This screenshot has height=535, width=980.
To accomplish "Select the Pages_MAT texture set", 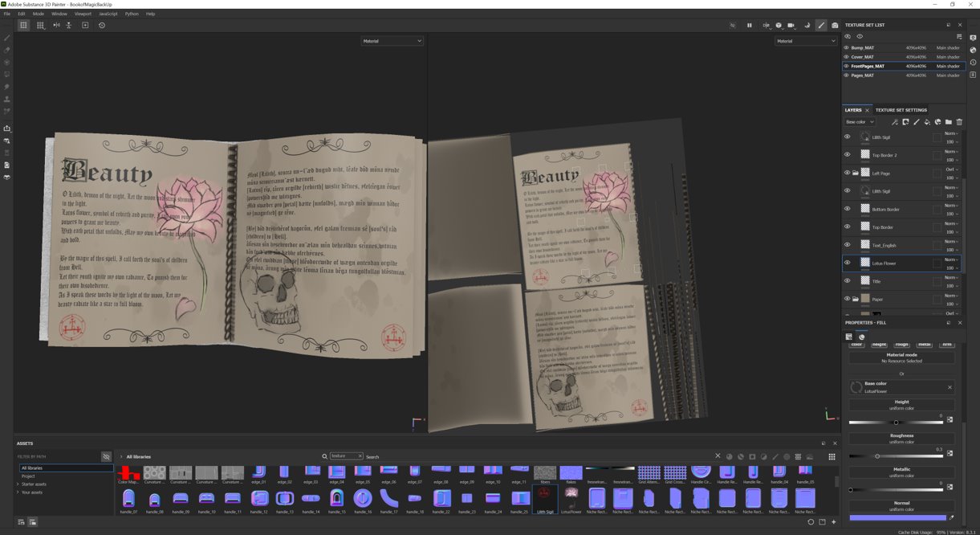I will [862, 76].
